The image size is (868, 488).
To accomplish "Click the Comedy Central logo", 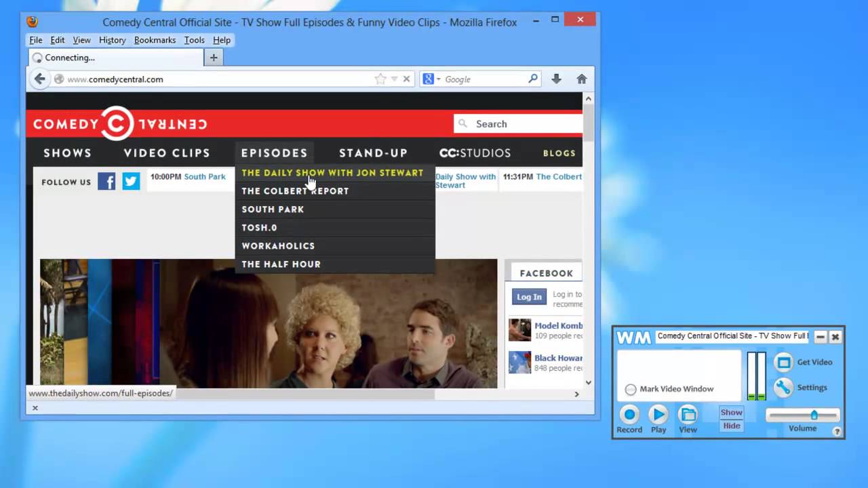I will pos(120,123).
